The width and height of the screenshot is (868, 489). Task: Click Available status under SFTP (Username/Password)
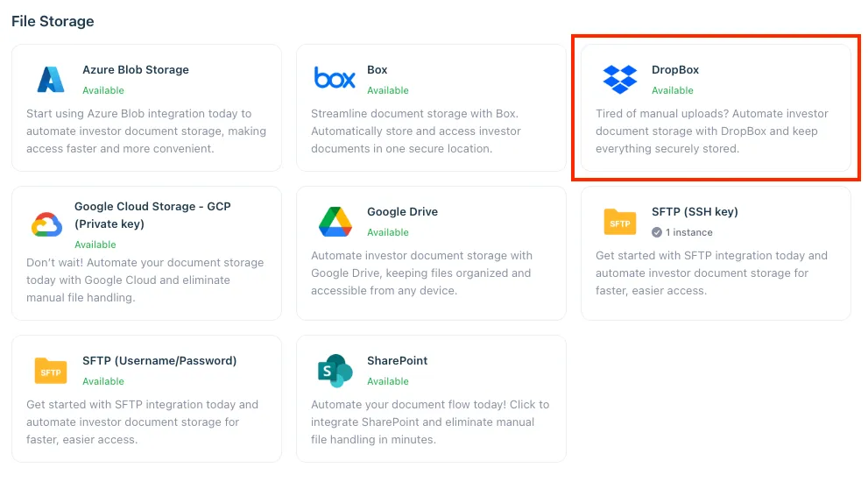(x=103, y=381)
